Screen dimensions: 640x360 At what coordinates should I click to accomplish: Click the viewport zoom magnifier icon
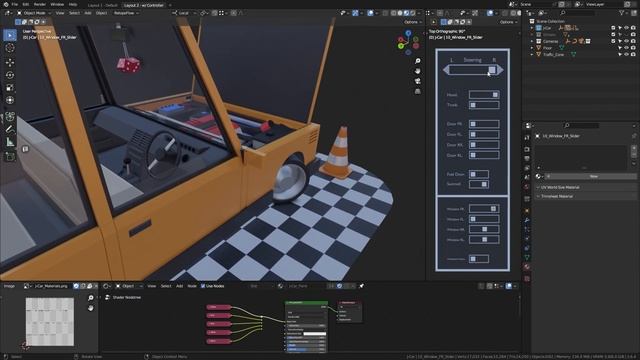pos(418,61)
